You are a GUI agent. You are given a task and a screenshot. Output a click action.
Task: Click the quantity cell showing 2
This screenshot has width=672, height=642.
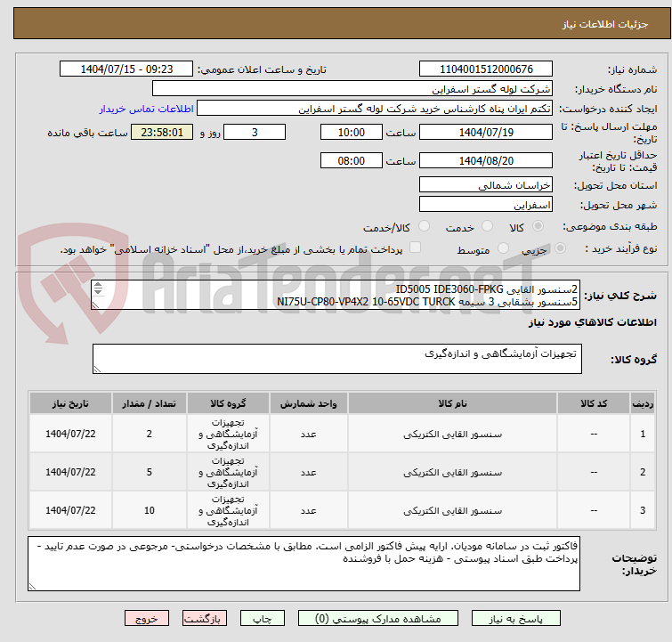click(150, 434)
